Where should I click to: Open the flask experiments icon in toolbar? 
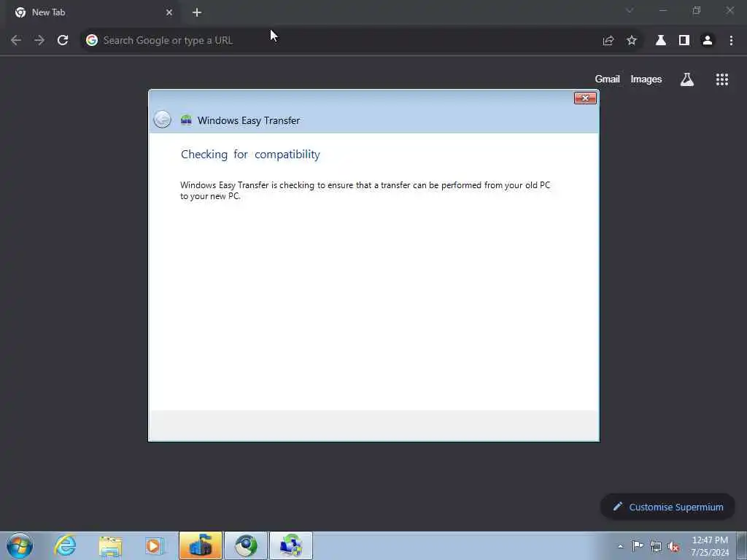[x=661, y=41]
